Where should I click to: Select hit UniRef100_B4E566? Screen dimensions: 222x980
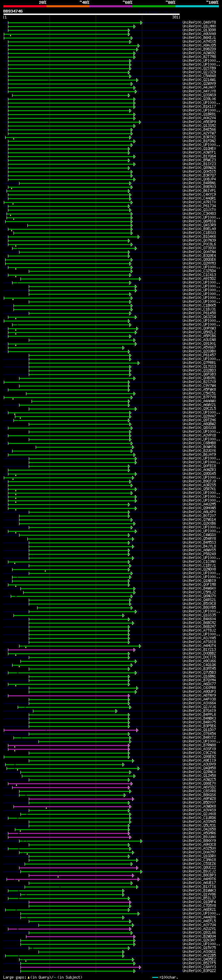[199, 129]
